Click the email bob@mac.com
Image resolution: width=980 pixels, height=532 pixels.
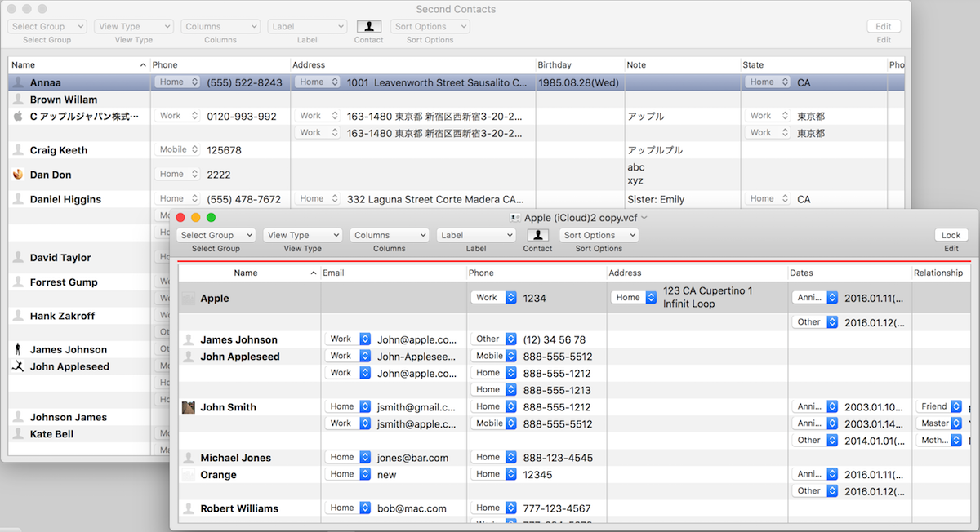coord(412,508)
